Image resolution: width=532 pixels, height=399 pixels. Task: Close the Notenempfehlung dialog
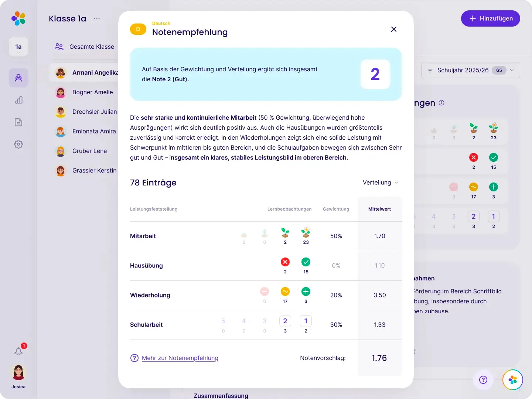(x=394, y=29)
